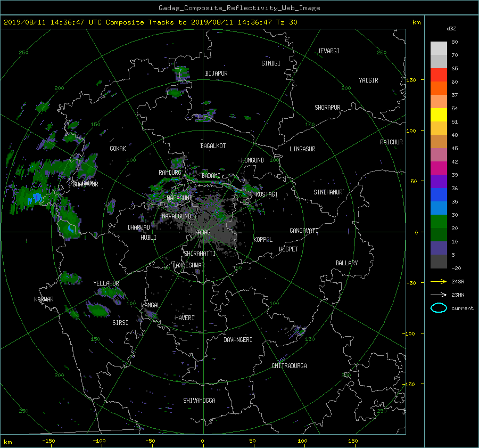Viewport: 479px width, 448px height.
Task: Click the CHITRADURGA city label
Action: point(289,366)
